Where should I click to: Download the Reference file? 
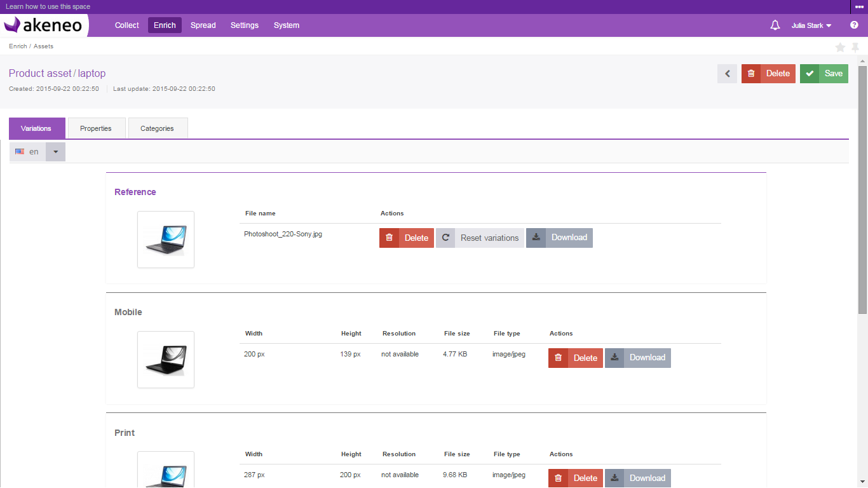point(559,238)
